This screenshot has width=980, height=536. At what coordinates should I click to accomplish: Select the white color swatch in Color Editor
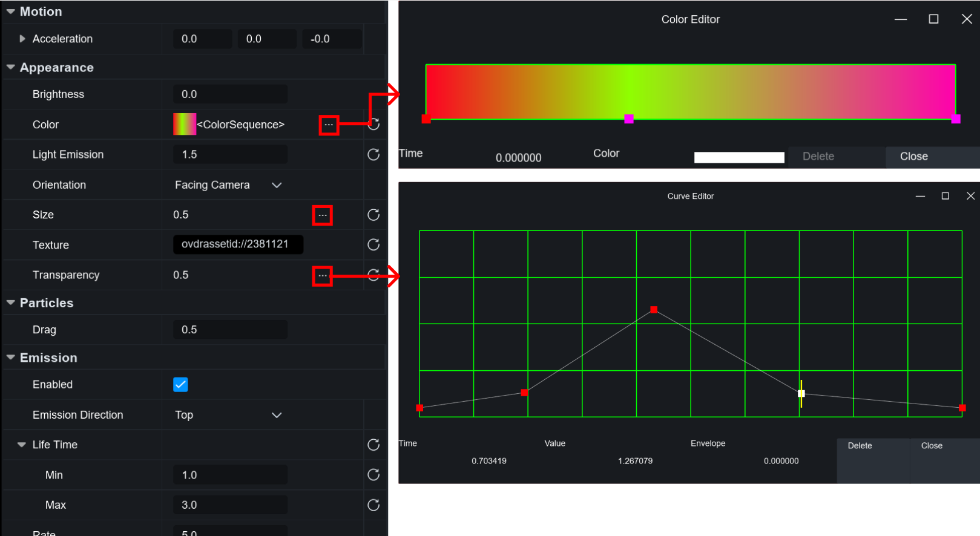click(738, 157)
